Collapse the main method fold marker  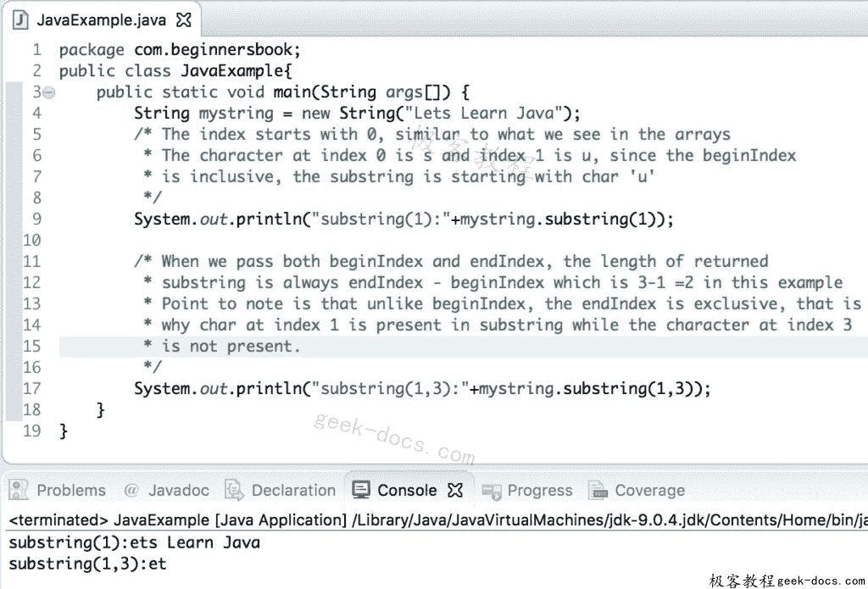pyautogui.click(x=49, y=92)
